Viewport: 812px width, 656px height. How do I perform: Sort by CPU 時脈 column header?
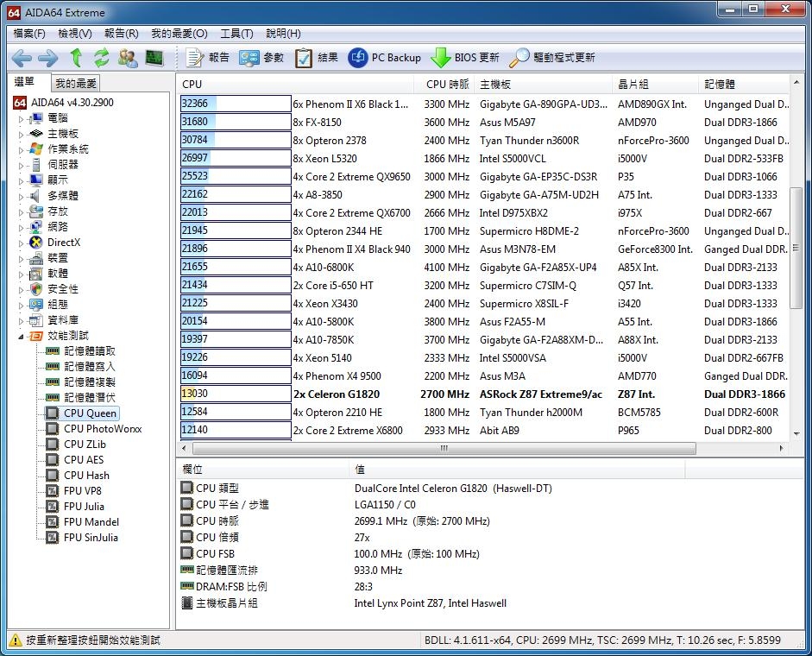[x=444, y=84]
